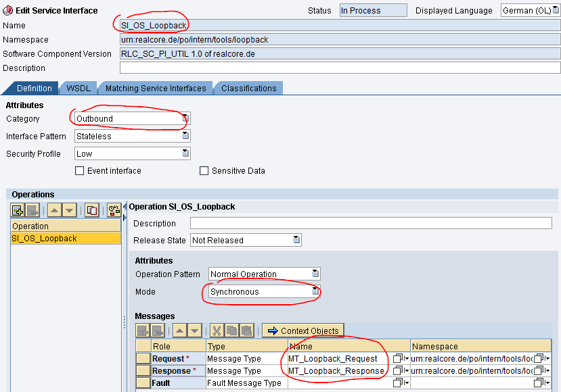This screenshot has height=392, width=561.
Task: Click the cut scissors icon in Messages toolbar
Action: [x=217, y=330]
